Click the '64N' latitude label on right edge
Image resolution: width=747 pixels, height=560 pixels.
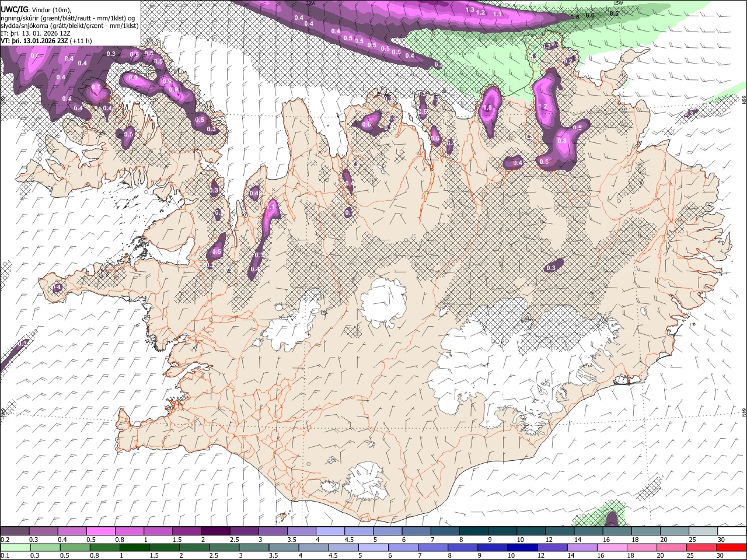[743, 412]
